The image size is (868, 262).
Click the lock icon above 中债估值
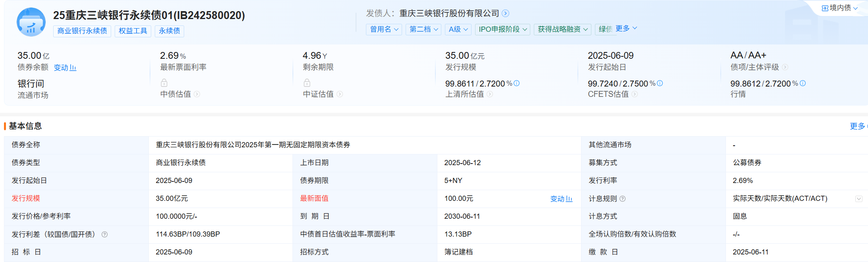point(164,83)
